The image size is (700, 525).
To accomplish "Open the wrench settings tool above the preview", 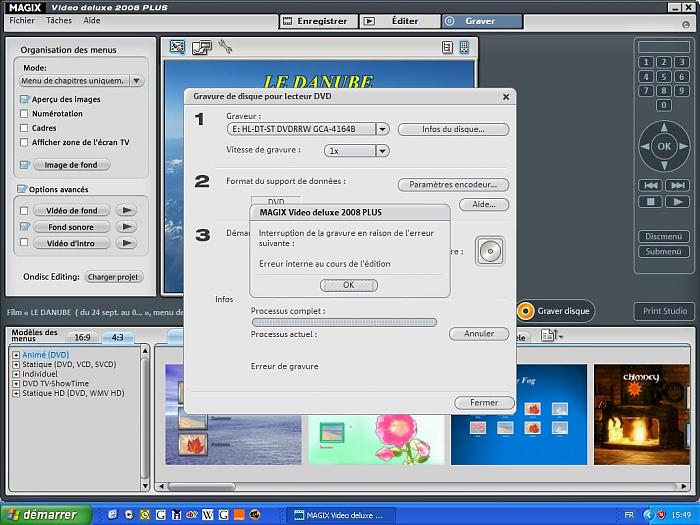I will tap(225, 46).
